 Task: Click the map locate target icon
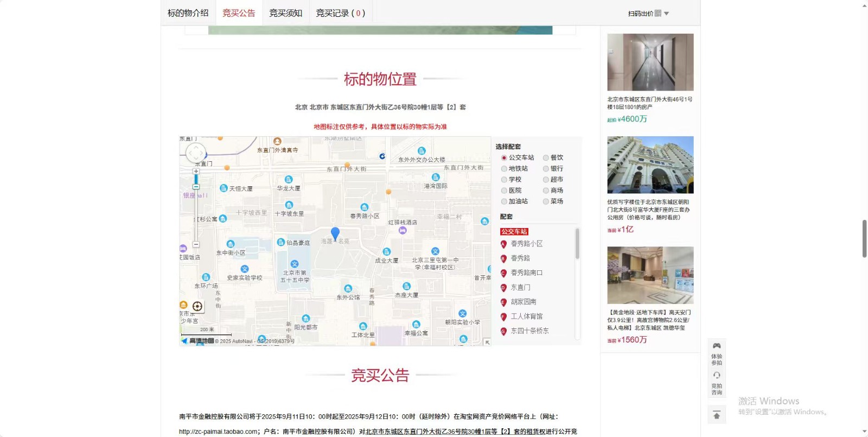(x=197, y=307)
